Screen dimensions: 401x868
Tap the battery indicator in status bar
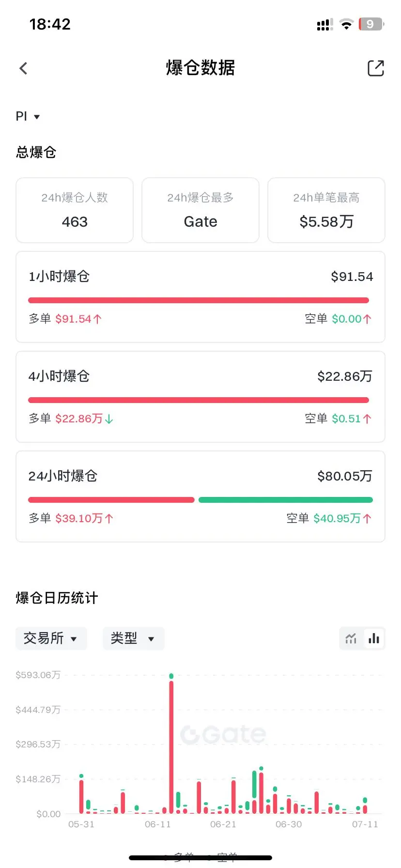click(371, 24)
